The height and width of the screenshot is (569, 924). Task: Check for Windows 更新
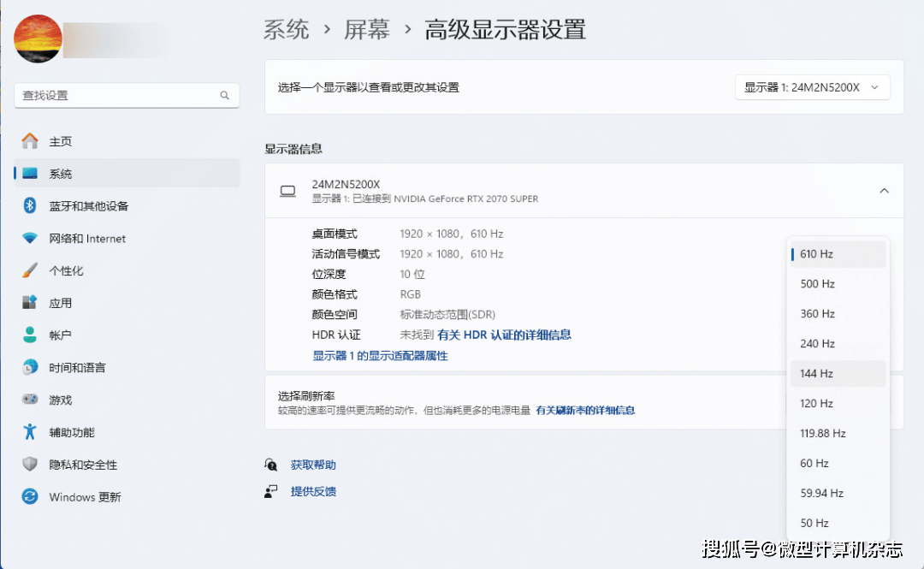pyautogui.click(x=80, y=496)
